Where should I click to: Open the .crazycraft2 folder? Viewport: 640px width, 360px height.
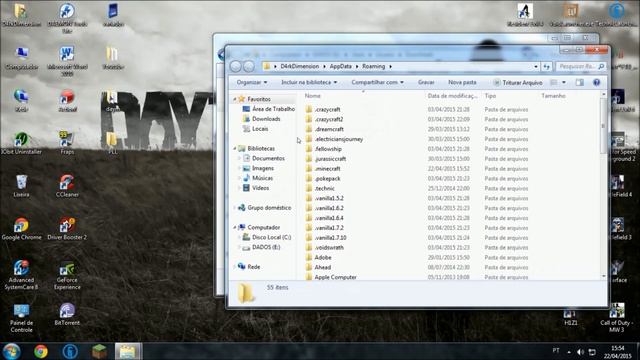click(x=329, y=119)
